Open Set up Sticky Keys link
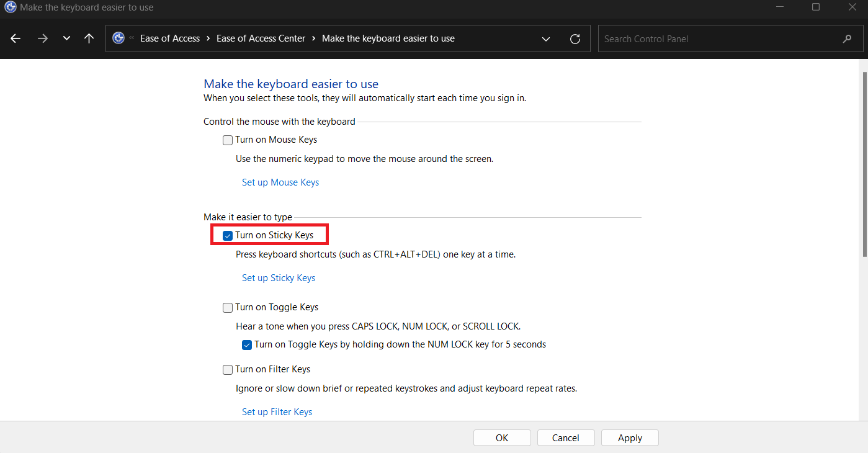868x453 pixels. (x=279, y=278)
